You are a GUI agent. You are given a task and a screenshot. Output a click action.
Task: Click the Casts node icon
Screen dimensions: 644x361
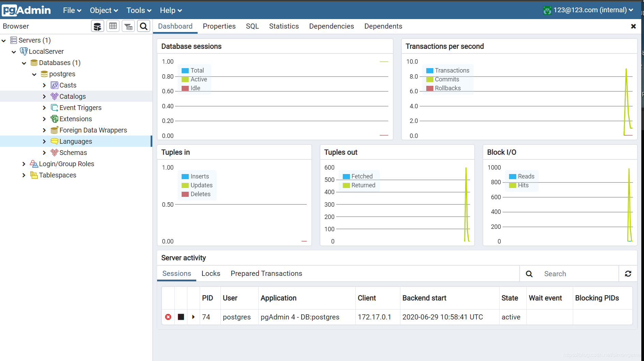(55, 85)
